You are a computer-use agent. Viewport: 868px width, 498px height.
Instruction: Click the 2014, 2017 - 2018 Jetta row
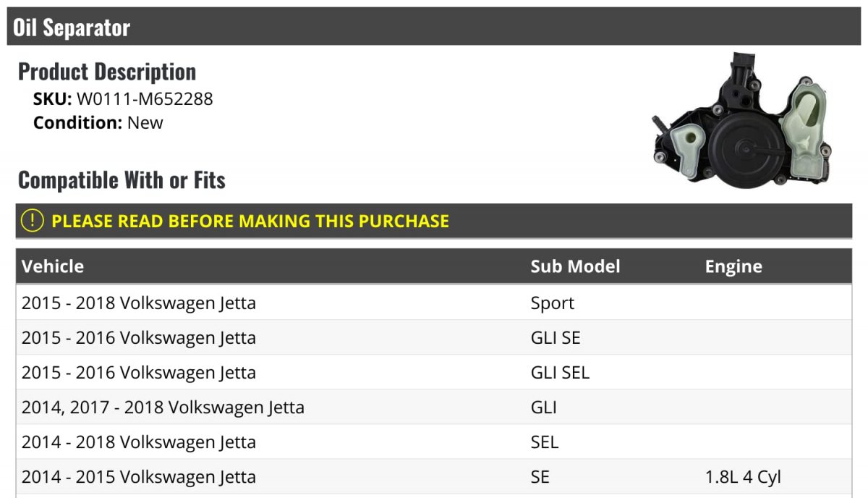pyautogui.click(x=434, y=407)
